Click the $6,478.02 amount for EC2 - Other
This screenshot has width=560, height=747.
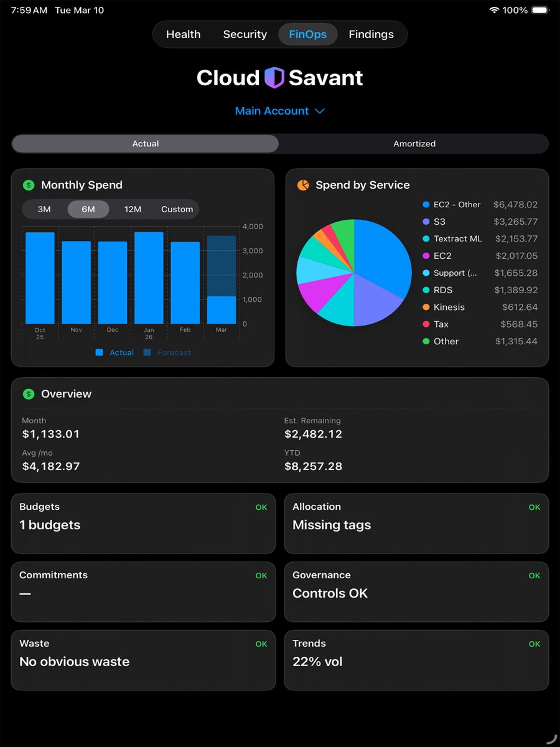tap(515, 204)
